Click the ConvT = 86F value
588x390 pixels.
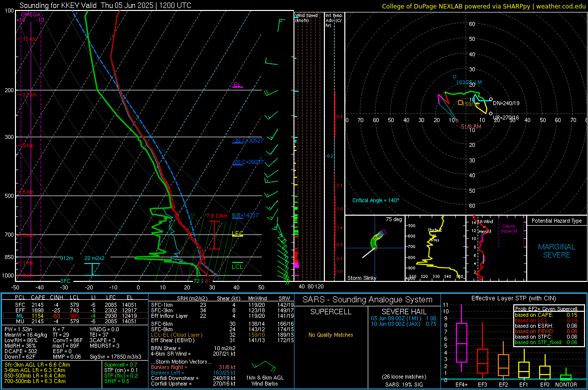pos(68,341)
